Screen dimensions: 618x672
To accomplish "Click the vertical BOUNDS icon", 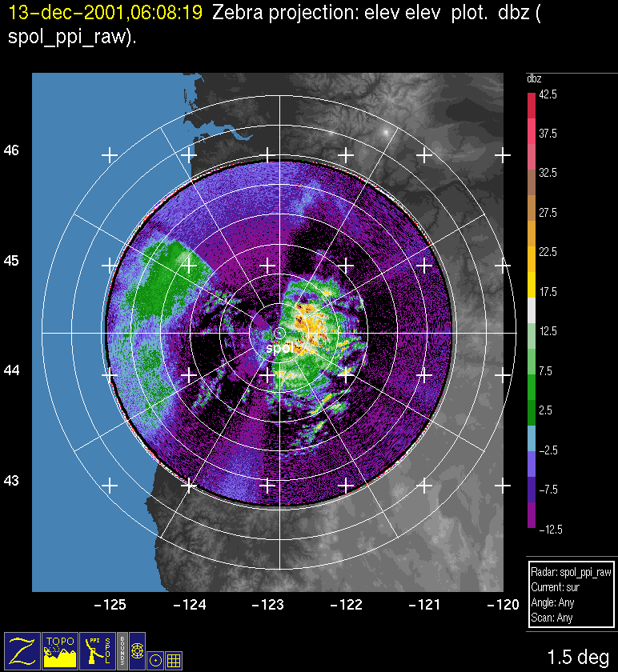I will click(x=122, y=650).
